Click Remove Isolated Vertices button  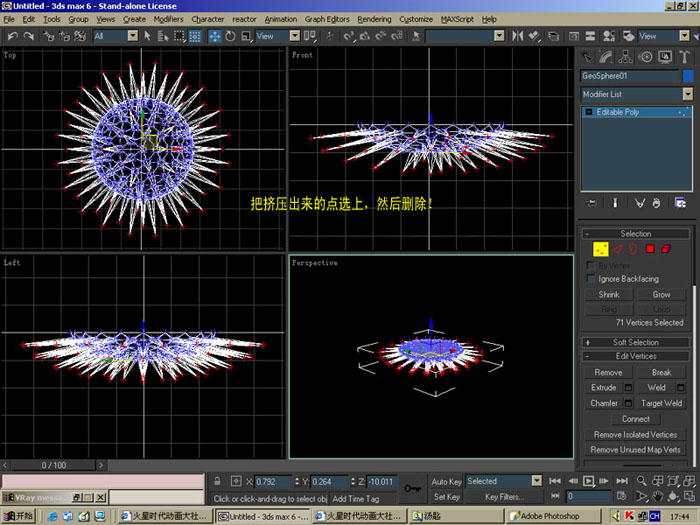pyautogui.click(x=635, y=434)
